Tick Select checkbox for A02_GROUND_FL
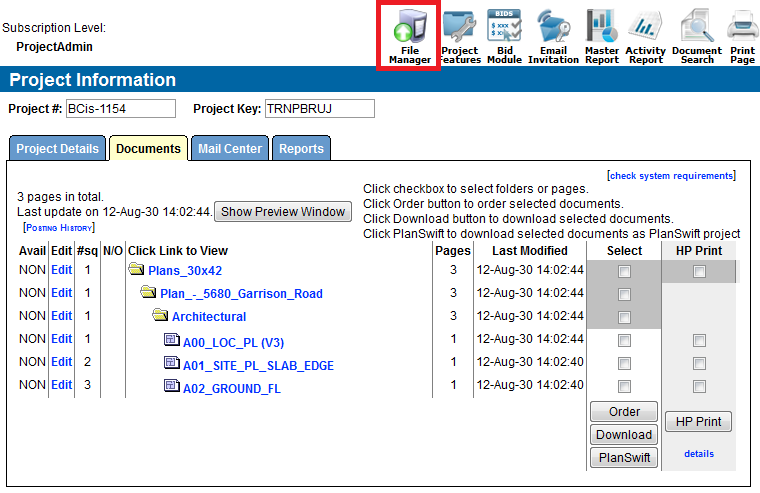This screenshot has width=760, height=493. 624,386
